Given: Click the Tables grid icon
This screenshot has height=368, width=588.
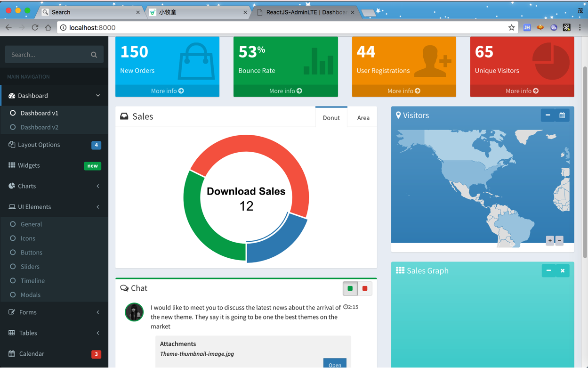Looking at the screenshot, I should click(x=12, y=333).
